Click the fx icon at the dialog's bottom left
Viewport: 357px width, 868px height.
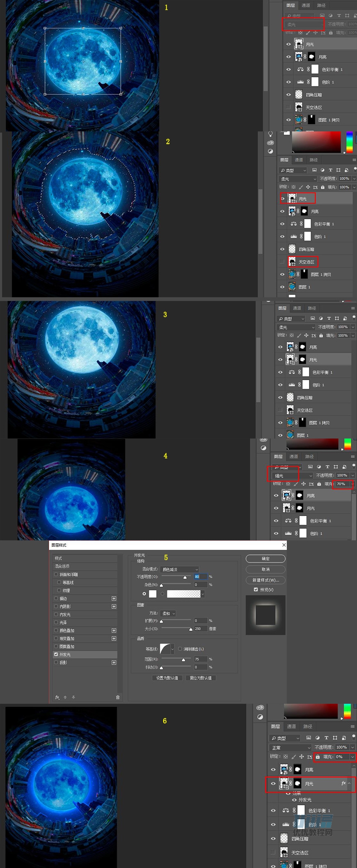[57, 697]
